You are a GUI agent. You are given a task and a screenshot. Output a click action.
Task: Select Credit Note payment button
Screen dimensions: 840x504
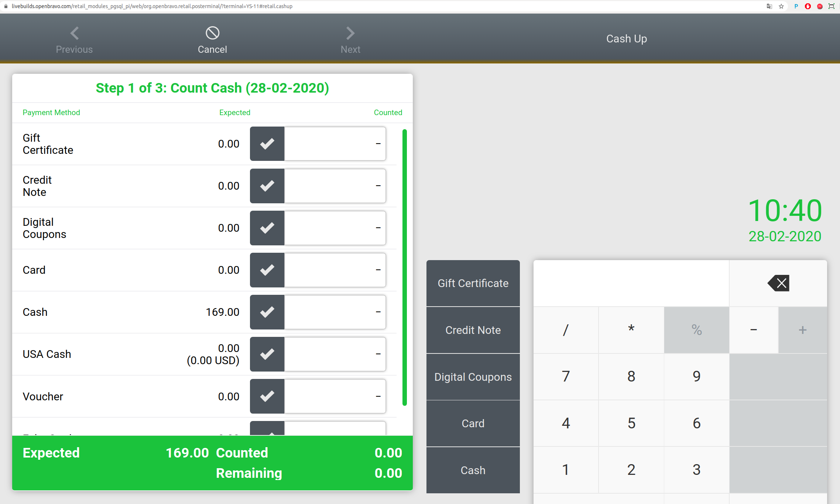473,330
